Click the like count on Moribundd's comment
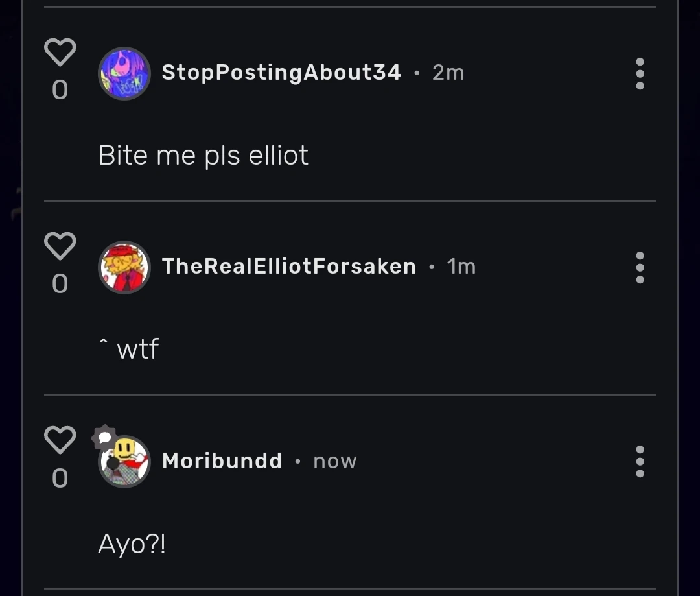The width and height of the screenshot is (700, 596). 60,479
